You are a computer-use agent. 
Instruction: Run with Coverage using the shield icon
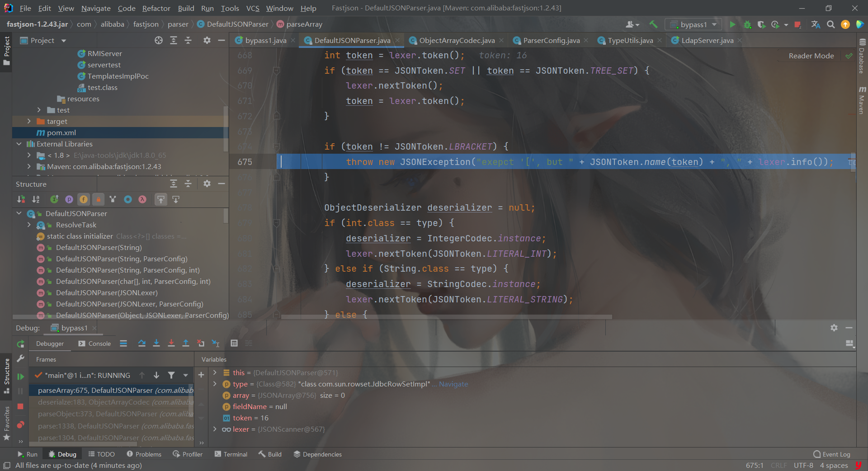[761, 24]
